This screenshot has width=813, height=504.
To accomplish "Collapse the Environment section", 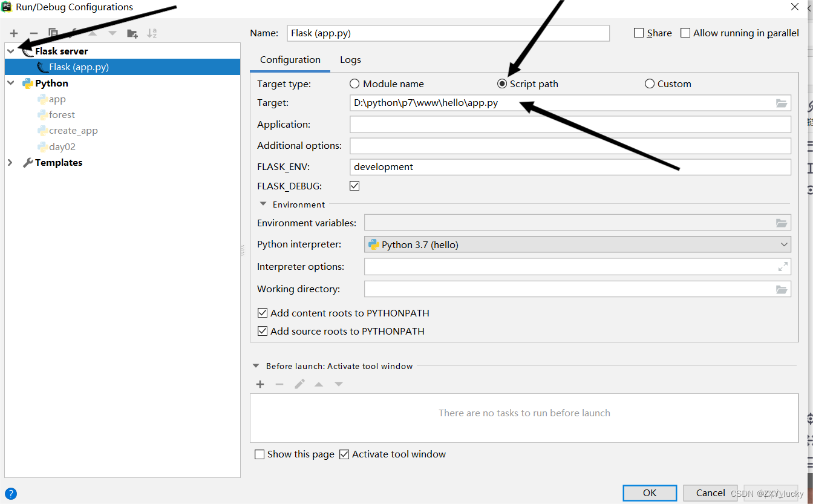I will [x=263, y=205].
